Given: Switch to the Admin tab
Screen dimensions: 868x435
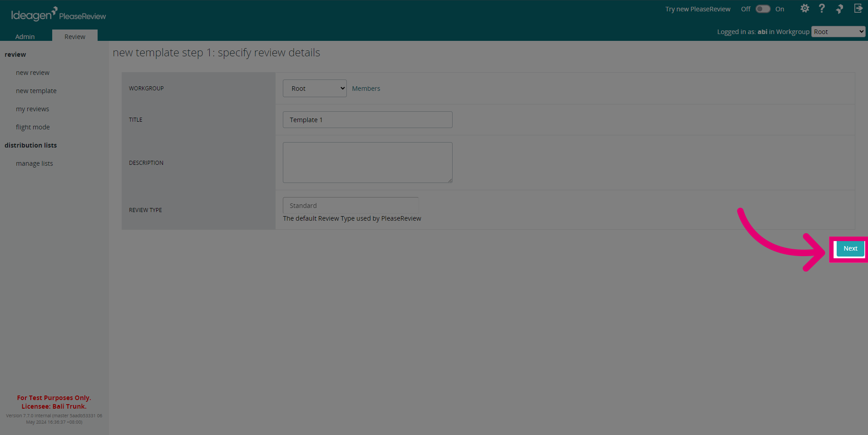Looking at the screenshot, I should point(25,36).
